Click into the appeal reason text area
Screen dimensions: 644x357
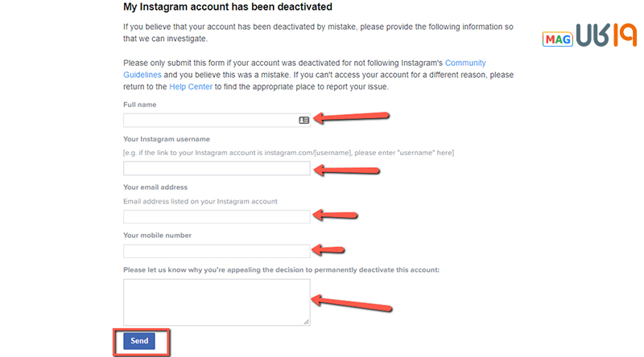coord(217,302)
